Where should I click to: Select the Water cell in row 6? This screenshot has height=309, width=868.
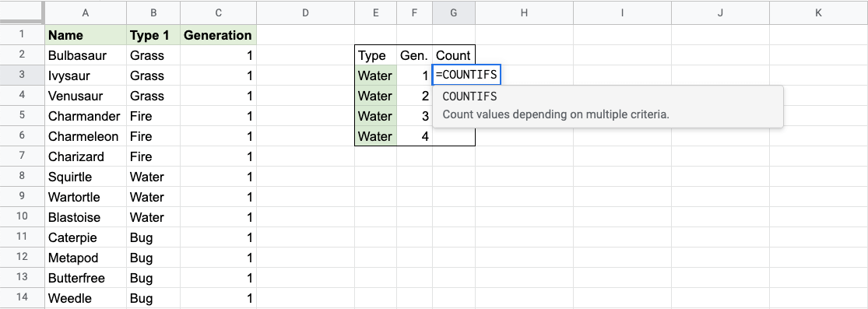(x=376, y=136)
